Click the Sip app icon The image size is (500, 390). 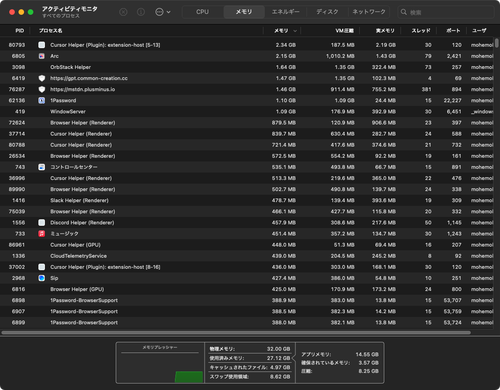[x=42, y=278]
